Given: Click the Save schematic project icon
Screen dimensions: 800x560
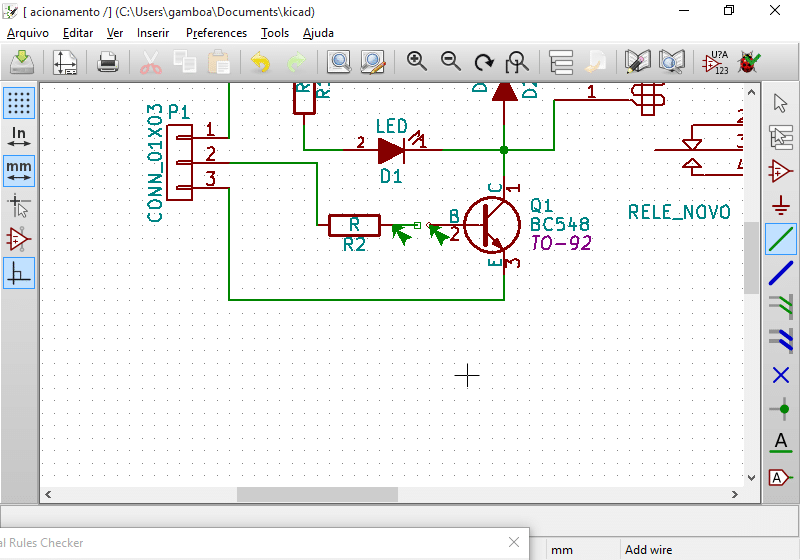Looking at the screenshot, I should click(x=22, y=63).
